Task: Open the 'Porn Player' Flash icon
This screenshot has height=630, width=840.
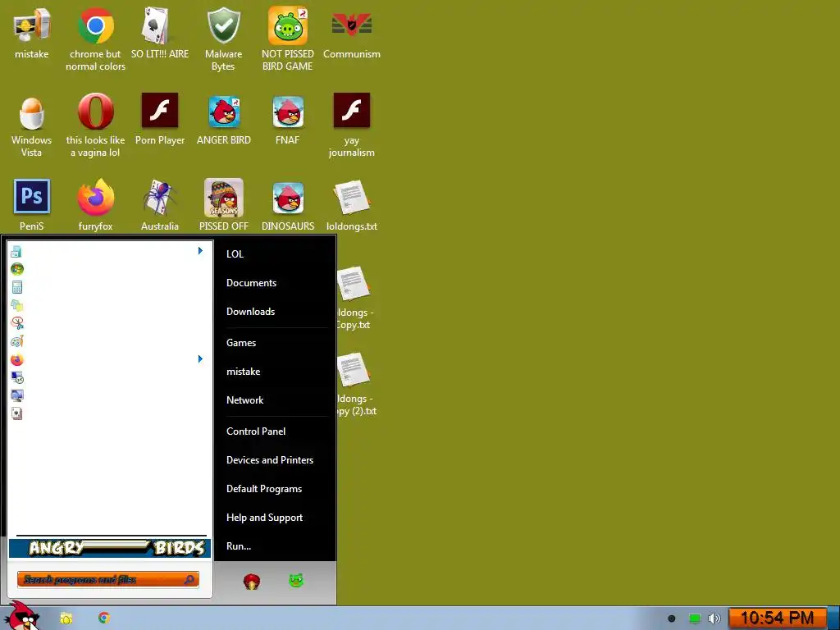Action: [x=160, y=119]
